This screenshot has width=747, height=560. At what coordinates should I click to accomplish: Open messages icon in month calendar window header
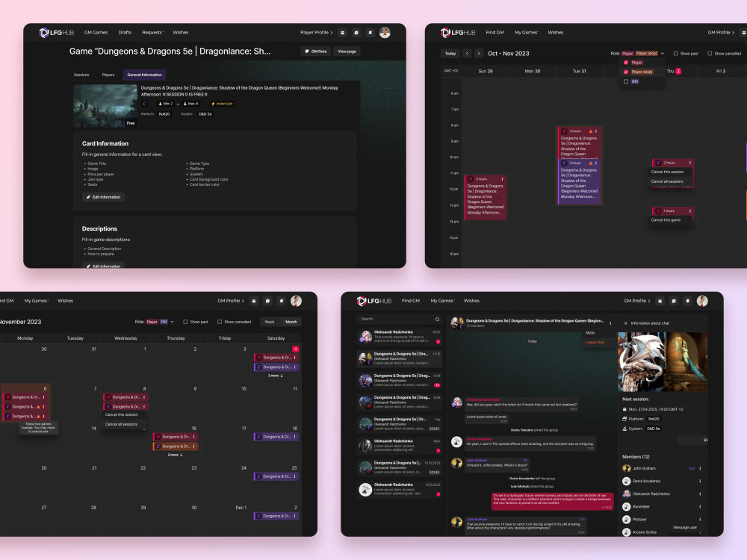coord(267,301)
